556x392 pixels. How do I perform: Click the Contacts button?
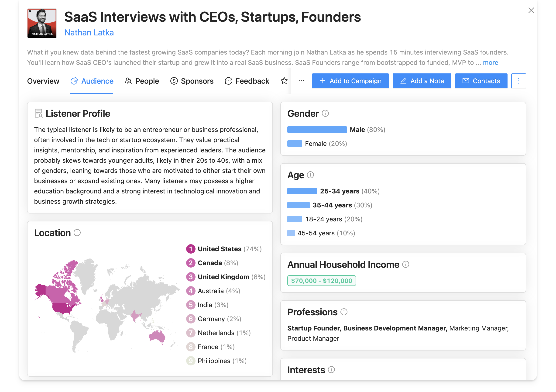click(481, 81)
